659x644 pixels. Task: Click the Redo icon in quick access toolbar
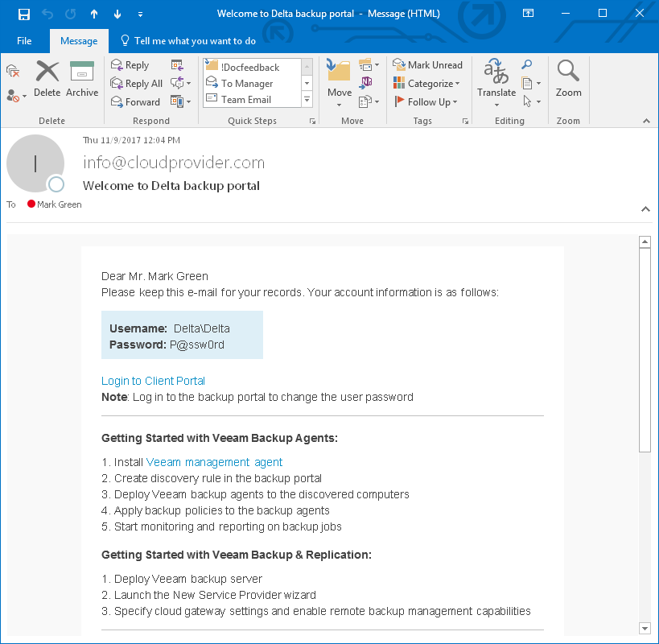pos(71,14)
